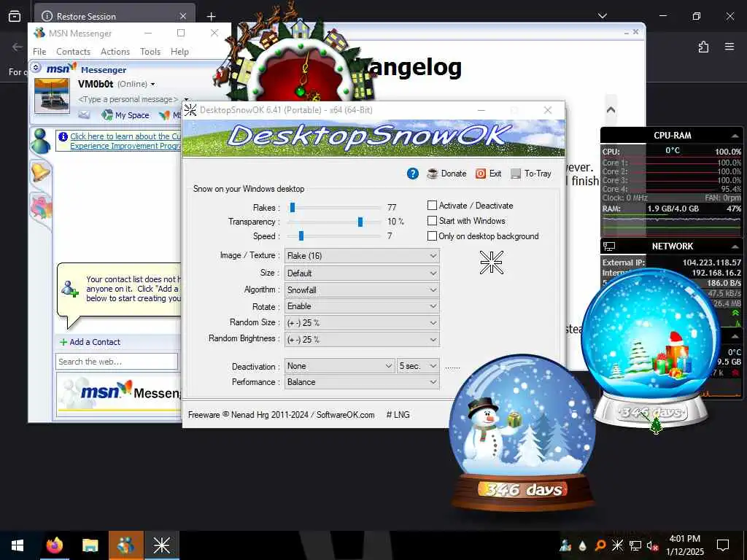Click the MSN display picture thumbnail
This screenshot has width=747, height=560.
[x=52, y=96]
